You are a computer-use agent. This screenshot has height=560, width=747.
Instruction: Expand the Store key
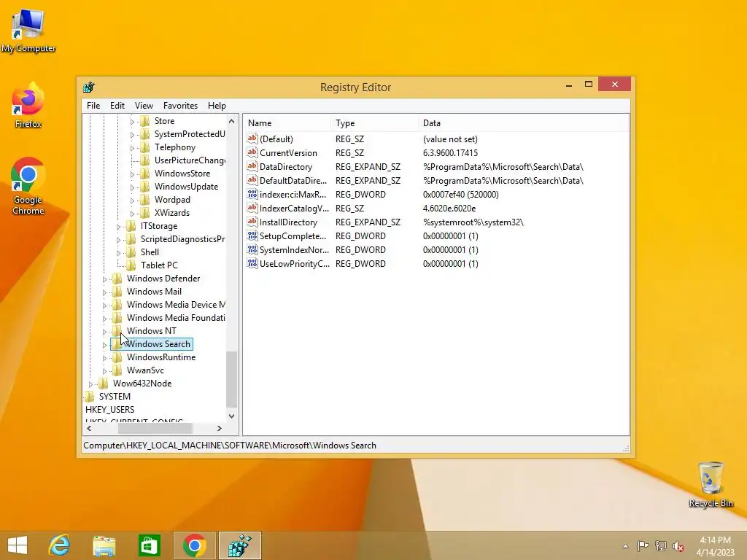point(133,122)
